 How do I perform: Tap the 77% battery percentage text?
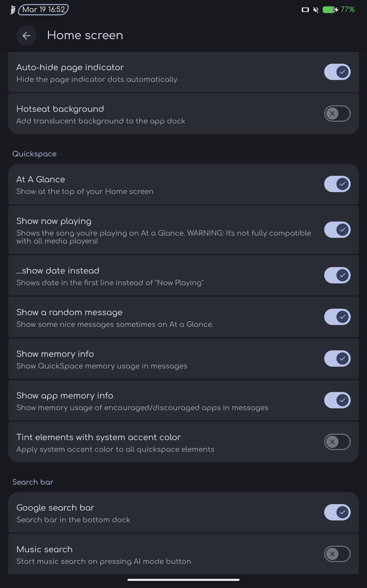point(347,10)
